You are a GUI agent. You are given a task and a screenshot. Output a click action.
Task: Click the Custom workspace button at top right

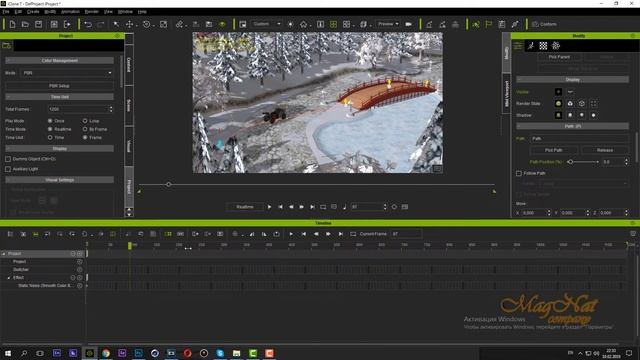click(x=544, y=24)
